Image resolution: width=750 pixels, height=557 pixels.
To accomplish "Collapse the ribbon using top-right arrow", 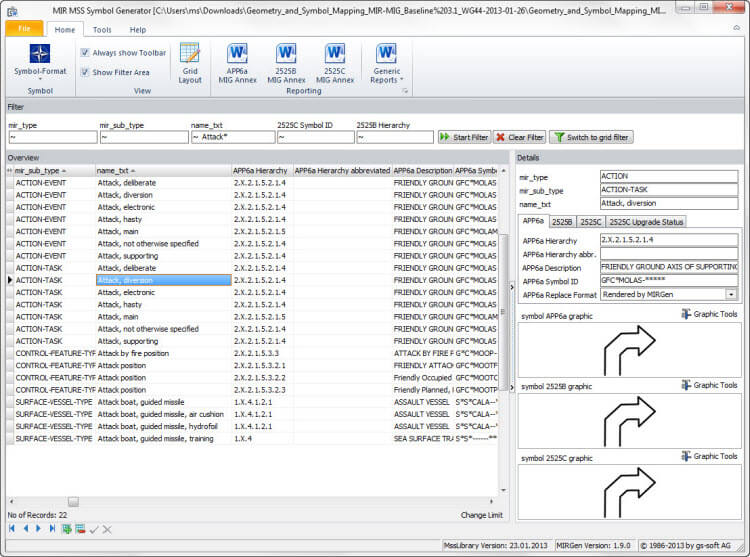I will coord(737,28).
